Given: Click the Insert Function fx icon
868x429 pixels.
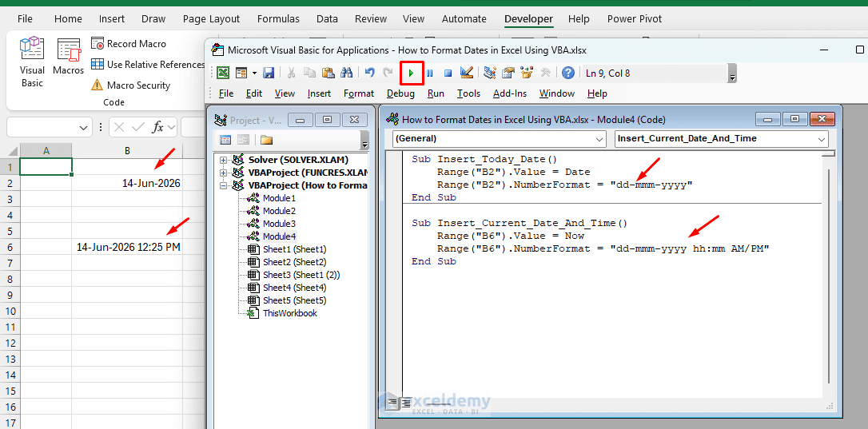Looking at the screenshot, I should (x=158, y=128).
